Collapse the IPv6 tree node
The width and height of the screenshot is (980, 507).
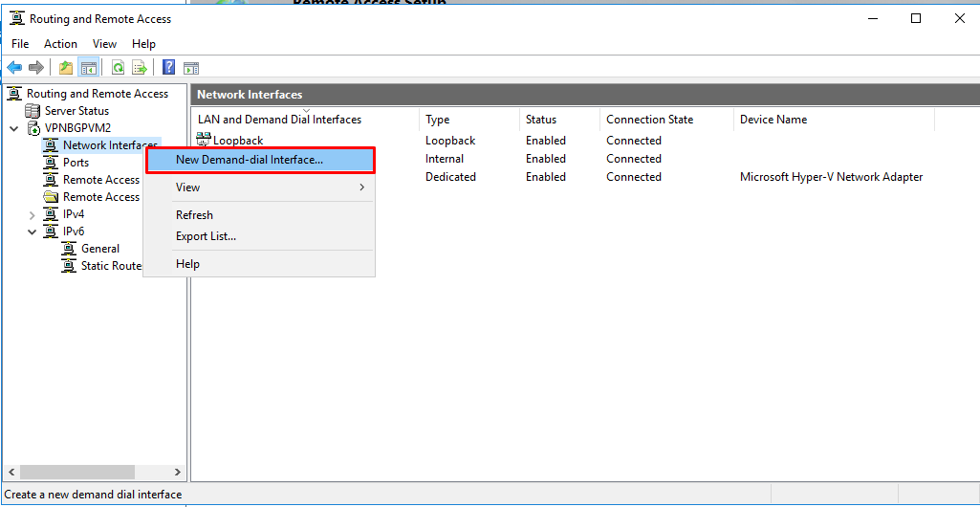point(32,231)
